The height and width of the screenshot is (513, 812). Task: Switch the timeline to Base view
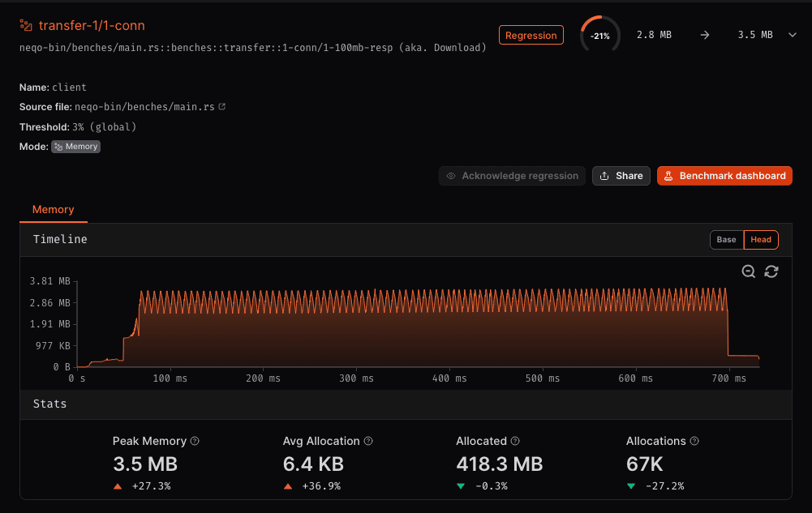coord(726,240)
